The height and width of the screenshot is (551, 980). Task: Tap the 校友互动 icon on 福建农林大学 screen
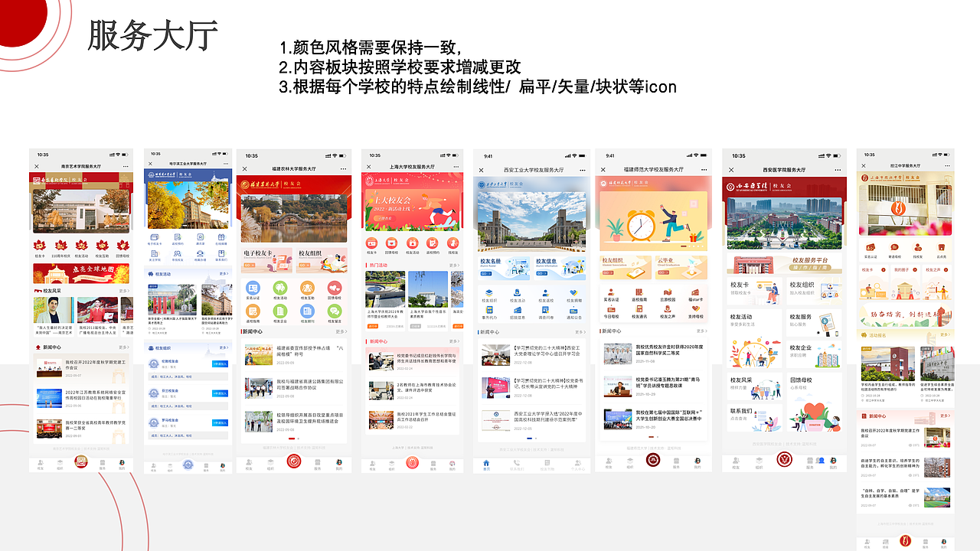pos(308,288)
